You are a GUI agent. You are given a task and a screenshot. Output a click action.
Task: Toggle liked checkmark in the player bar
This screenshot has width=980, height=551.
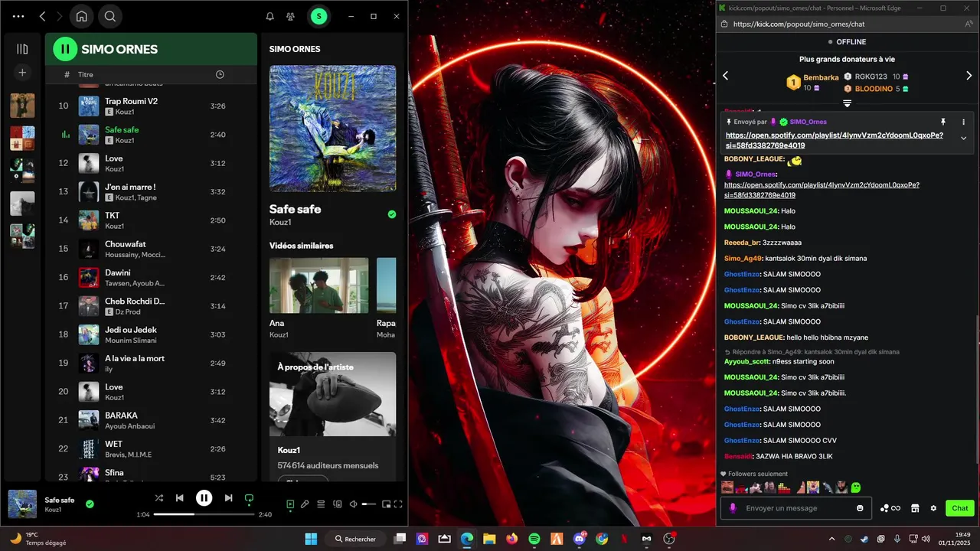tap(90, 504)
